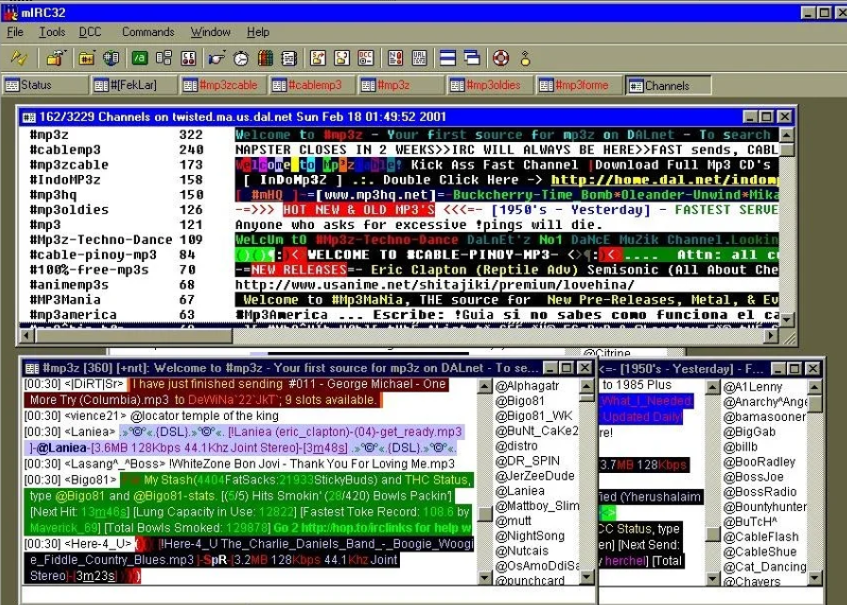Click #mp3z chat area scrollbar up arrow
847x605 pixels.
click(485, 386)
